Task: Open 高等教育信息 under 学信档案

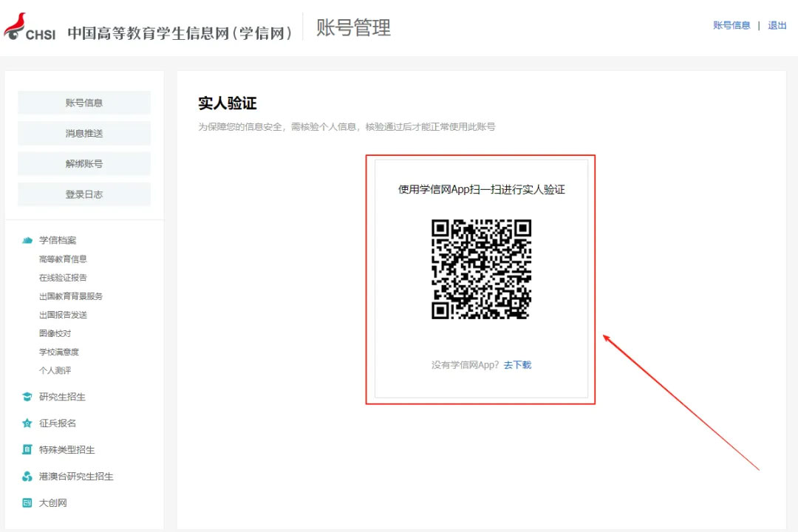Action: coord(63,259)
